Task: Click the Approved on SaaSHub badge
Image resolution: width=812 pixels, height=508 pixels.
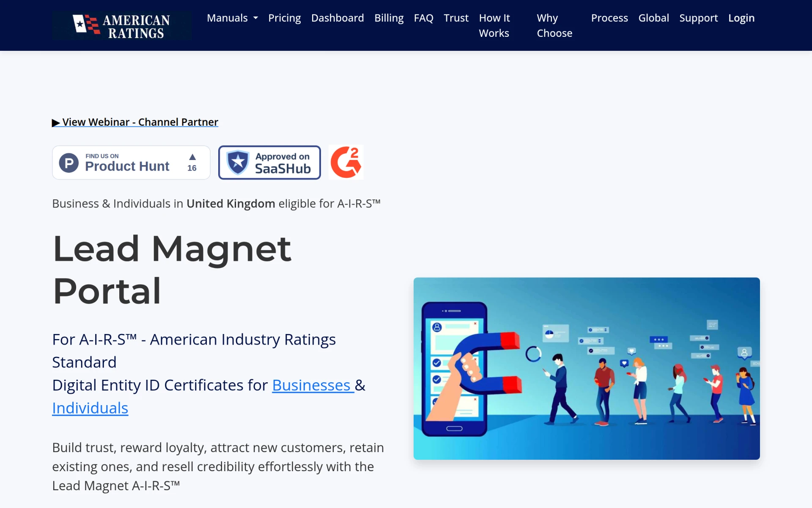Action: tap(269, 163)
